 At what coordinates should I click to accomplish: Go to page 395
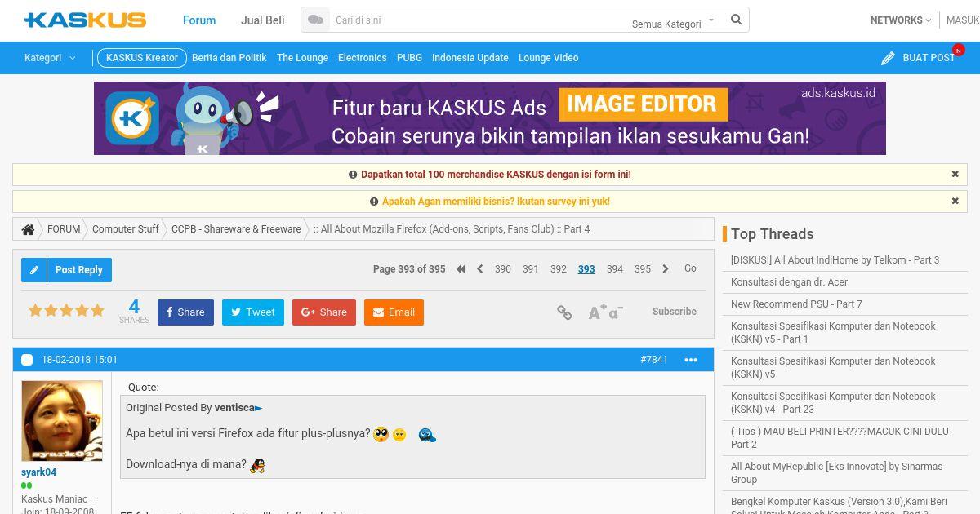(643, 269)
